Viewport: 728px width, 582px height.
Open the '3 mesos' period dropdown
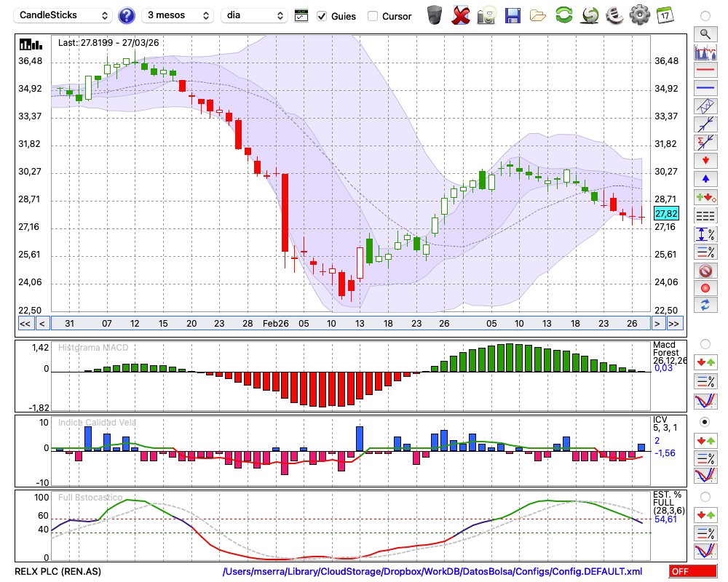point(177,15)
